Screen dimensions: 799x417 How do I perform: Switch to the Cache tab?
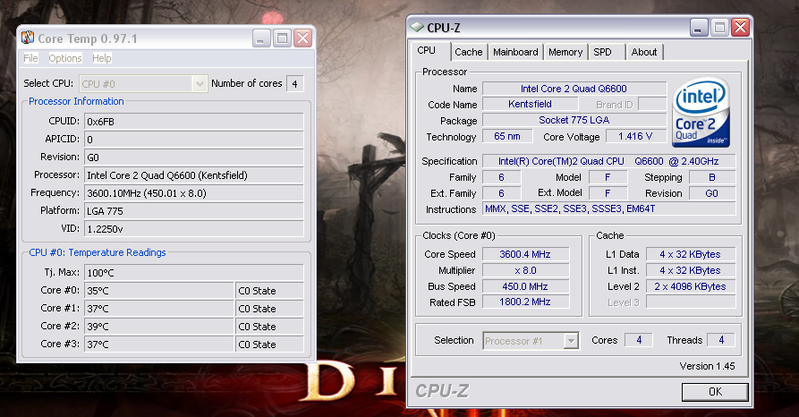click(x=468, y=52)
